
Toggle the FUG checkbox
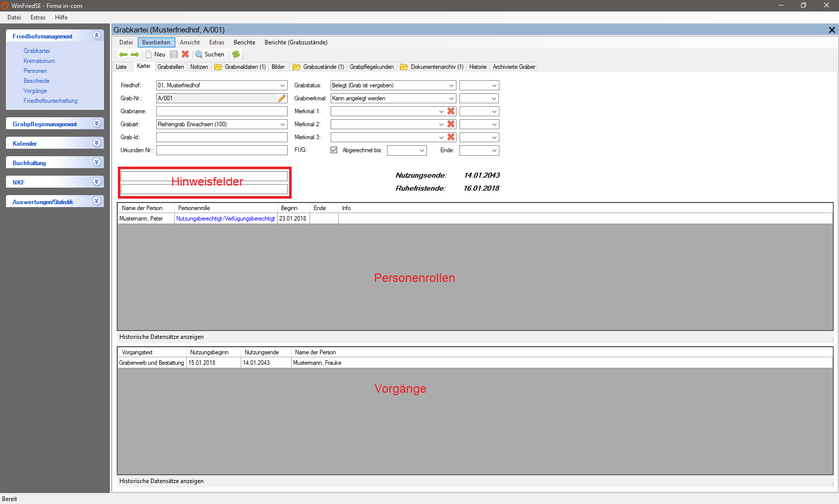coord(334,150)
